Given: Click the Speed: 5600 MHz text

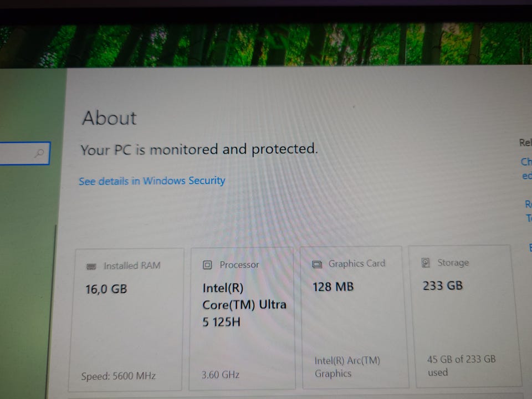Looking at the screenshot, I should [119, 376].
